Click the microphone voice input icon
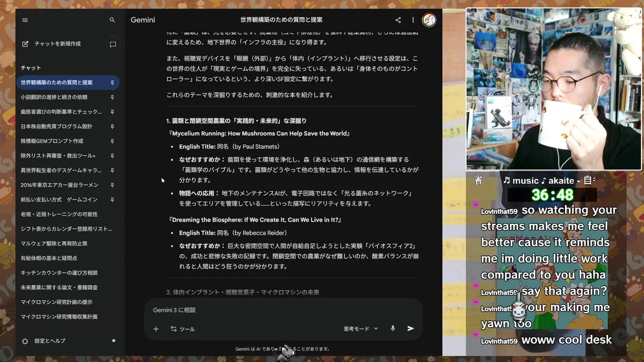The image size is (644, 362). click(x=393, y=329)
